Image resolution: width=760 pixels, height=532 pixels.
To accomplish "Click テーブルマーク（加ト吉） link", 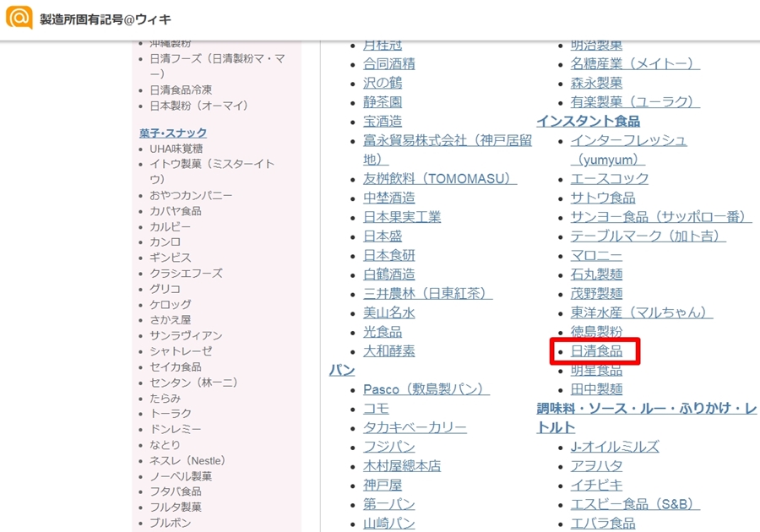I will coord(648,236).
